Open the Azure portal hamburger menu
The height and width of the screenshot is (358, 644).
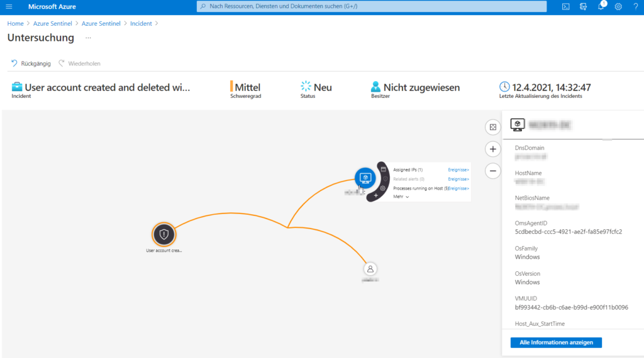(x=9, y=6)
